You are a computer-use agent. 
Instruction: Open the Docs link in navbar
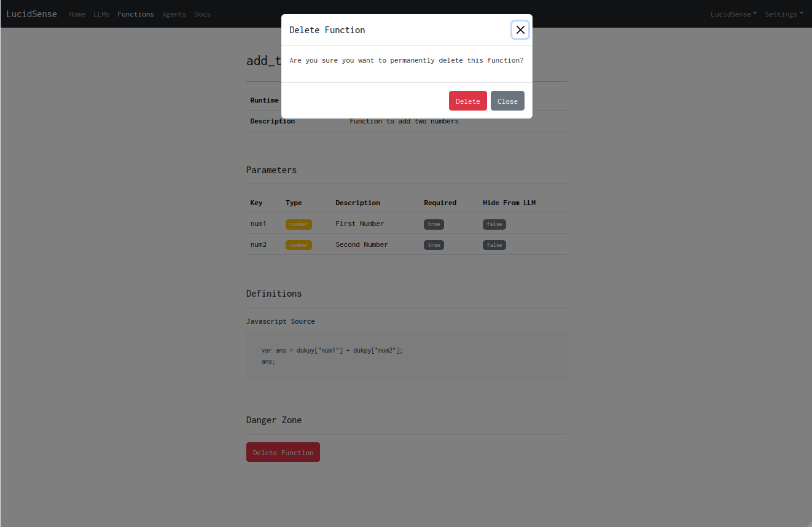202,14
